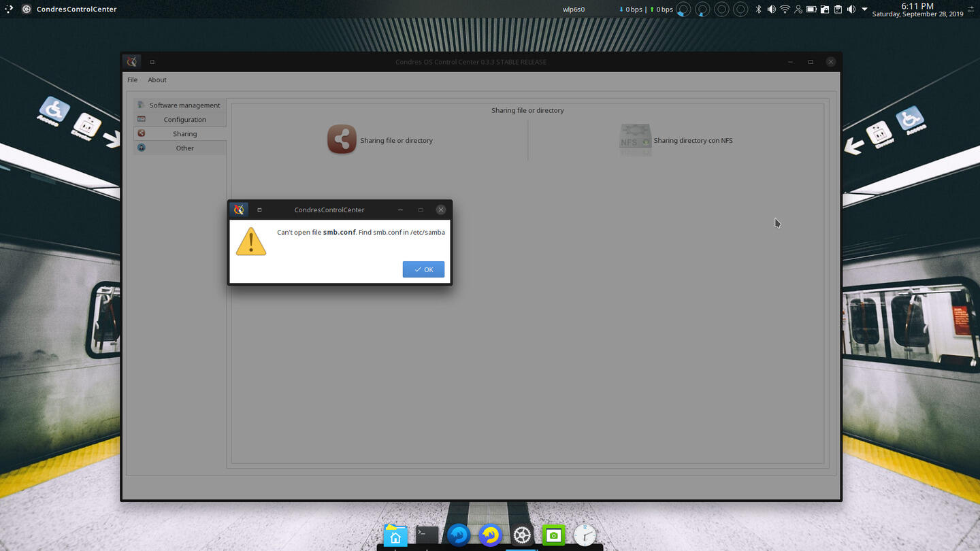
Task: Click the Bluetooth tray icon
Action: point(758,10)
